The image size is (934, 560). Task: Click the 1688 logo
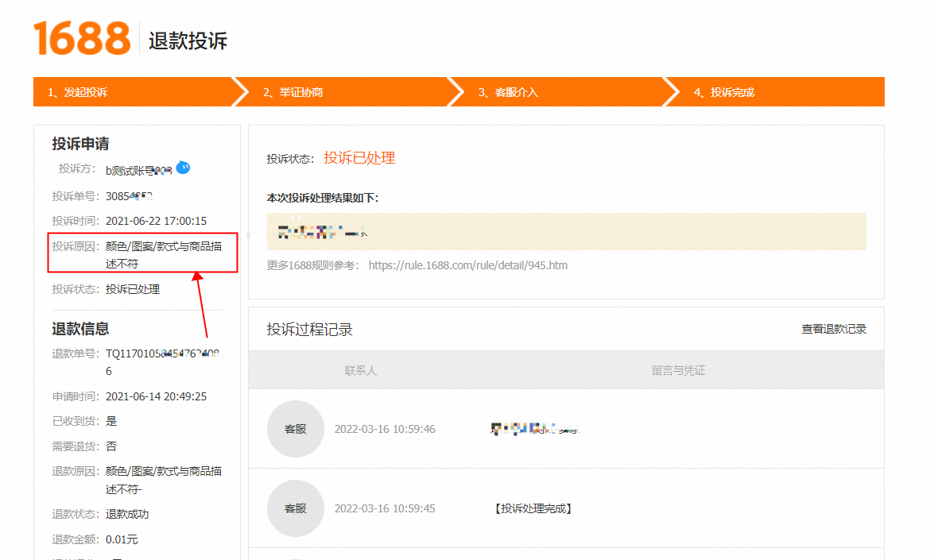(81, 38)
